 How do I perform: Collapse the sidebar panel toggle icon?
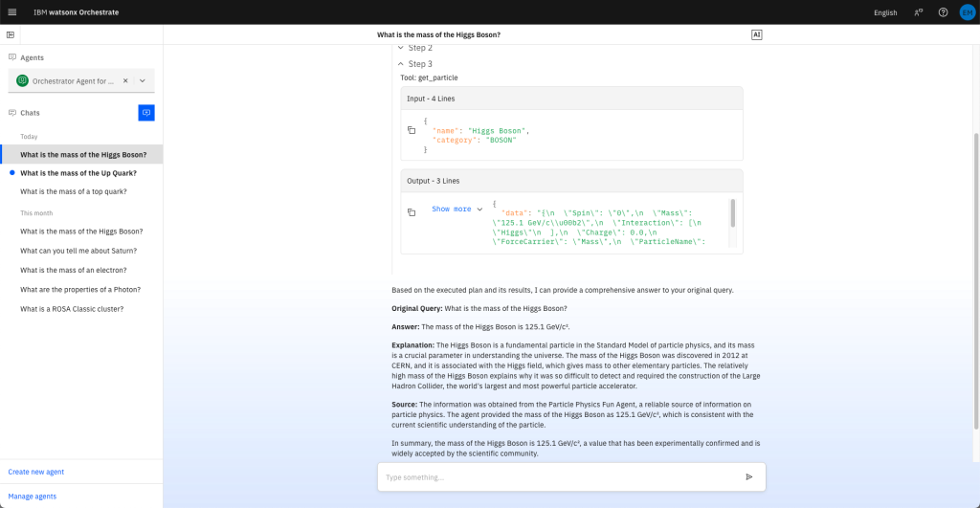(x=11, y=35)
